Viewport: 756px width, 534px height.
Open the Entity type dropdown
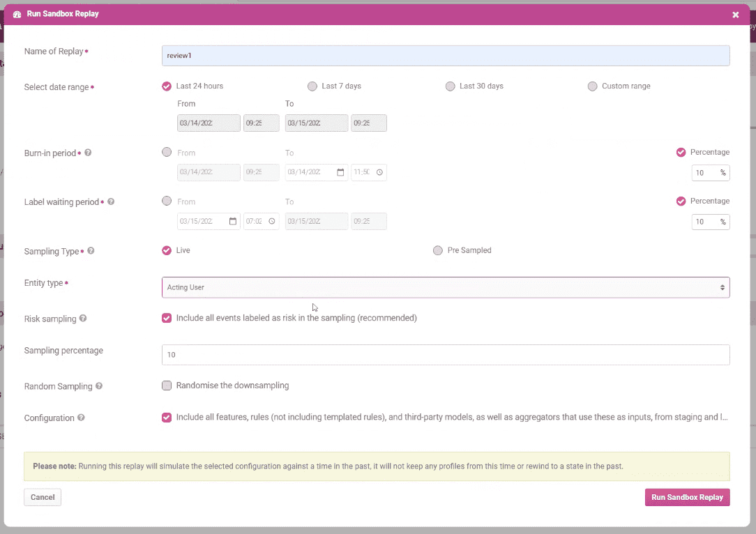[446, 287]
